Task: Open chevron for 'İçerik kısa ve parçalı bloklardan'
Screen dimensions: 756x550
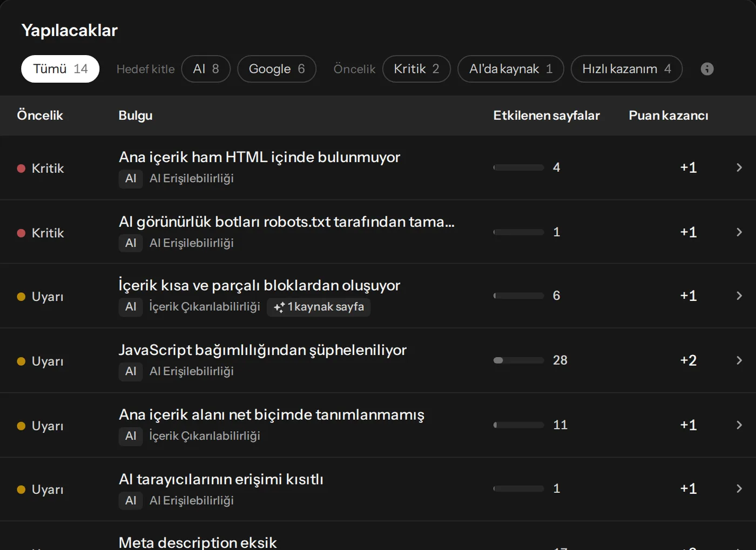Action: [x=739, y=296]
